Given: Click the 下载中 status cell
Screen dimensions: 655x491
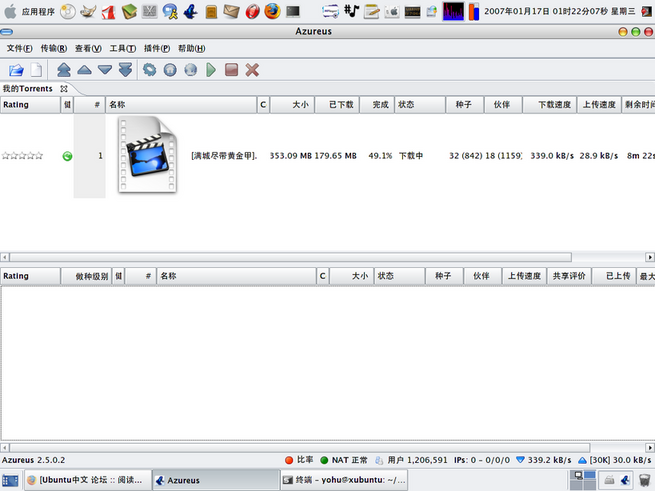Looking at the screenshot, I should 411,156.
